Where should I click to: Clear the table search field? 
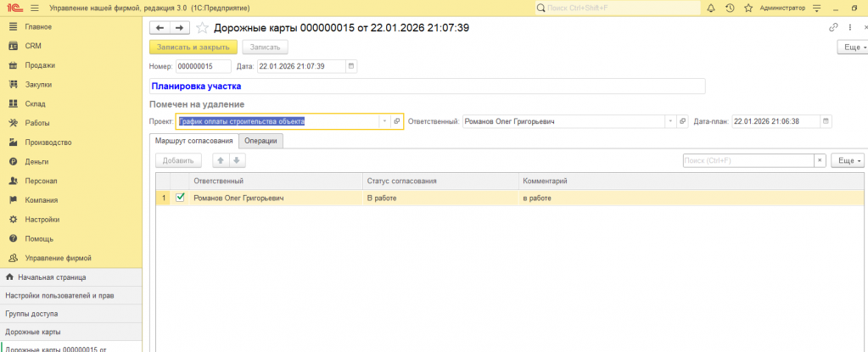820,160
